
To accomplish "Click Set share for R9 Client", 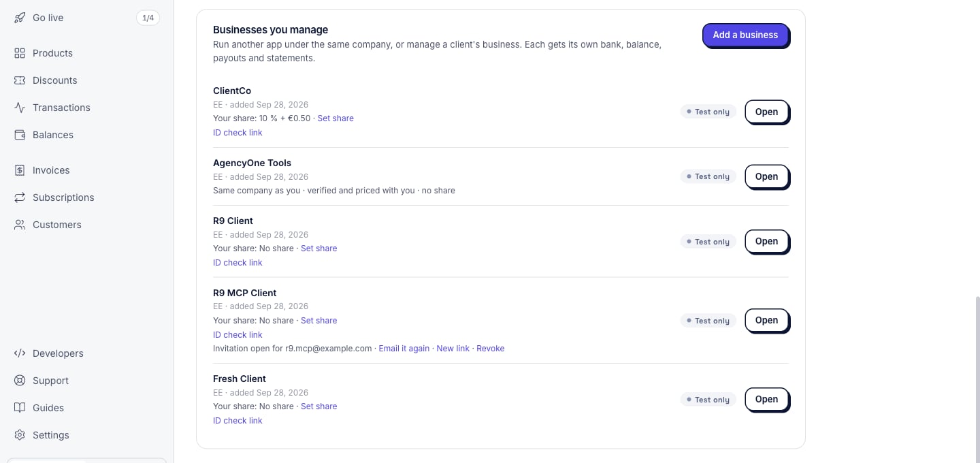I will pos(319,249).
